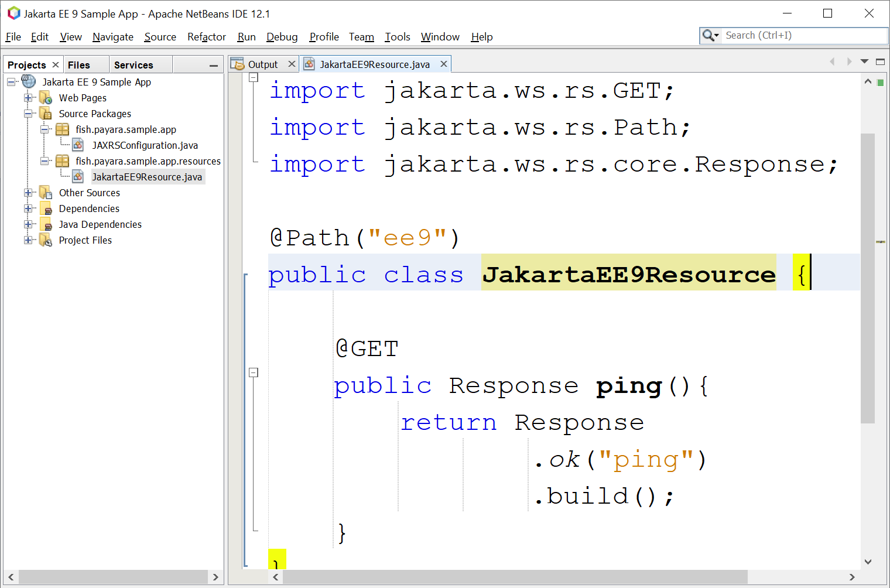
Task: Click the Web Pages folder icon
Action: pyautogui.click(x=46, y=98)
